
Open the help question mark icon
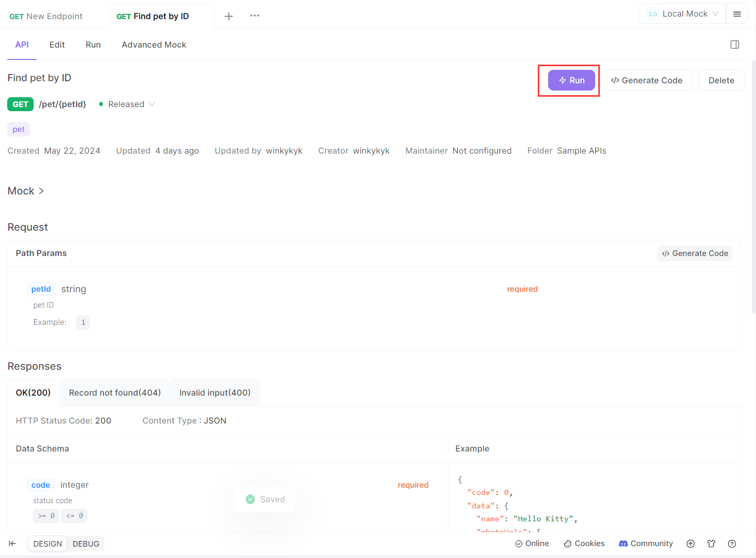[732, 544]
